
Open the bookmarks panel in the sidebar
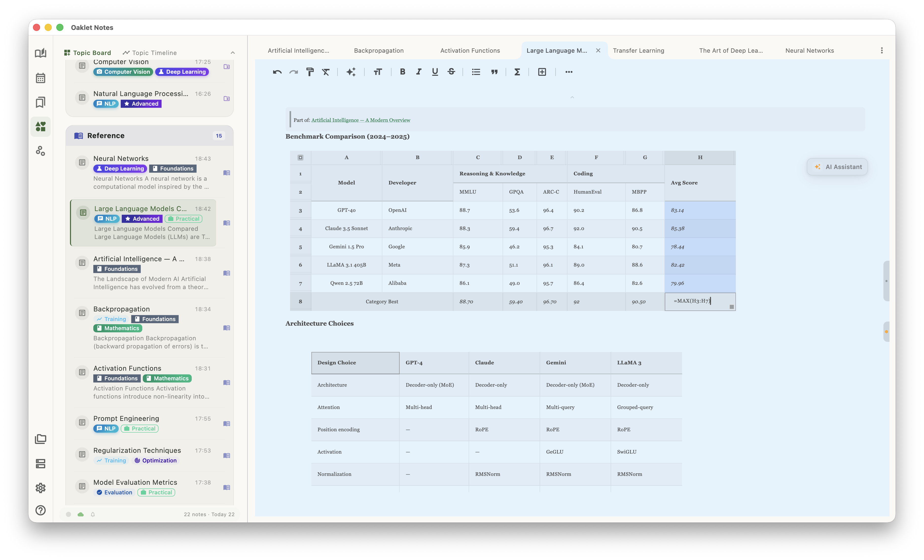41,102
